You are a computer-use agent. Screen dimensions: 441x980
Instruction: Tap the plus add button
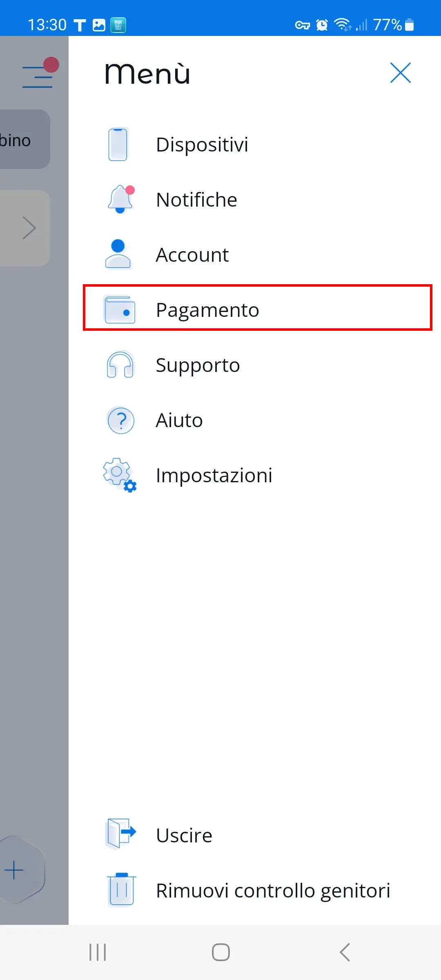[14, 870]
